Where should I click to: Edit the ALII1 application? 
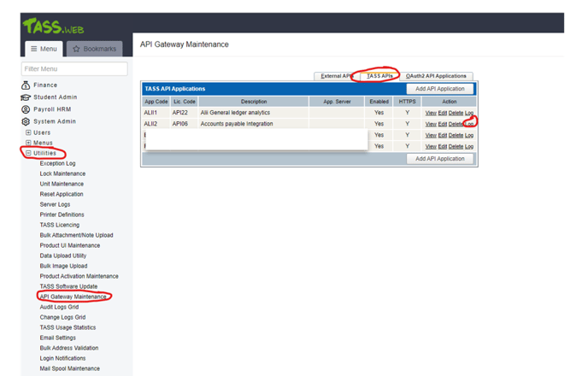click(443, 113)
